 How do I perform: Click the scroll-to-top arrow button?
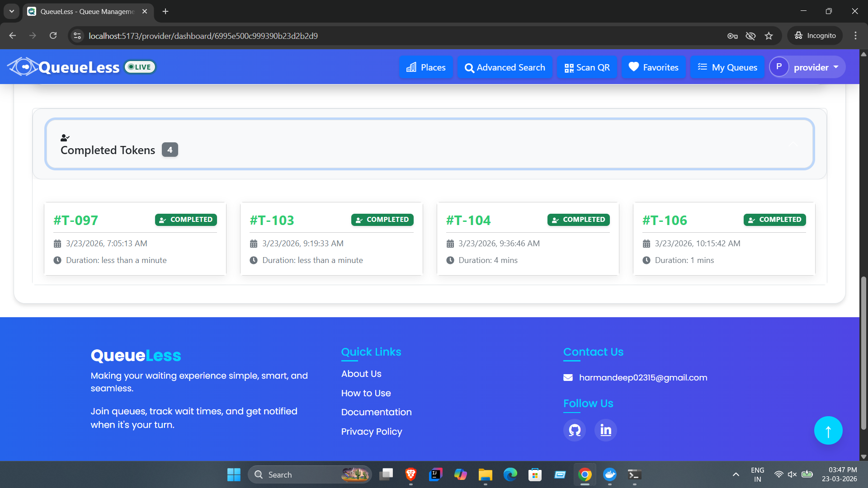828,431
